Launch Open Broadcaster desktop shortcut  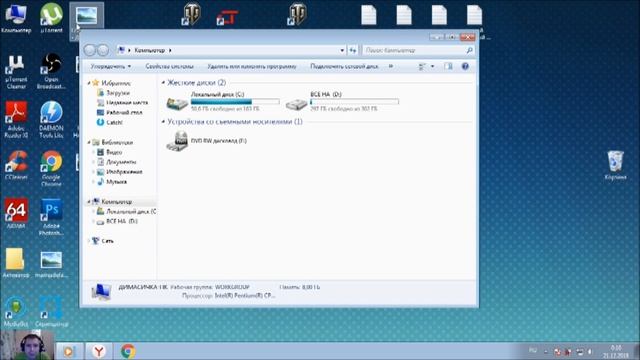click(x=51, y=71)
